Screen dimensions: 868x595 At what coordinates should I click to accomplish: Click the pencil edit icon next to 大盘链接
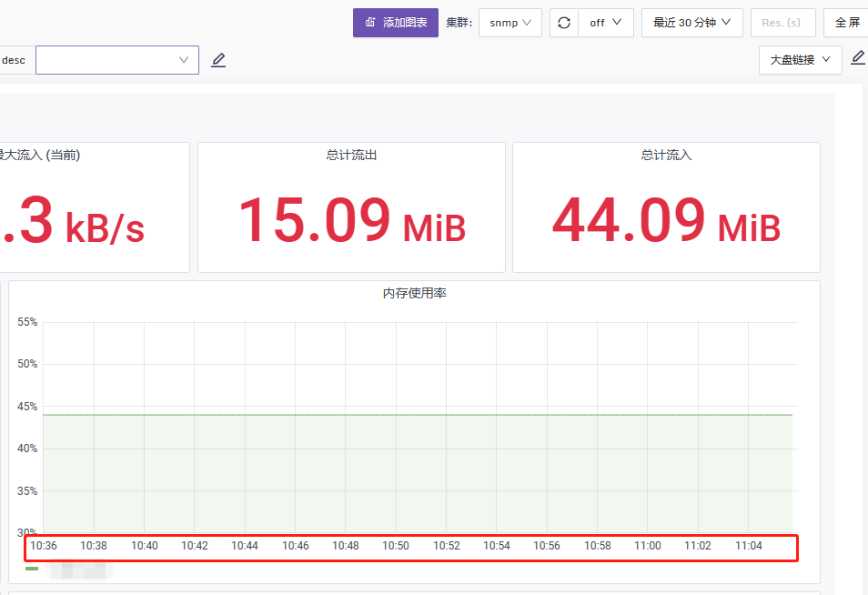coord(856,57)
